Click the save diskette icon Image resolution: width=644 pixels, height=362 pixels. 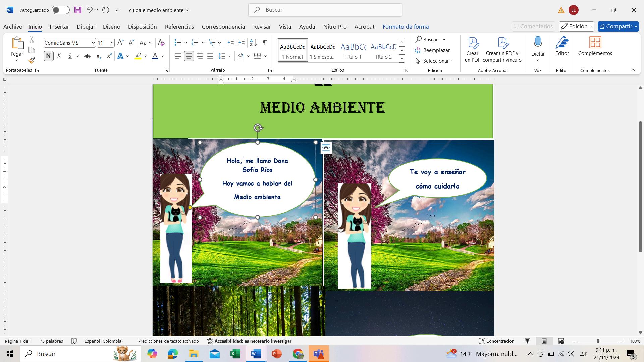coord(78,10)
